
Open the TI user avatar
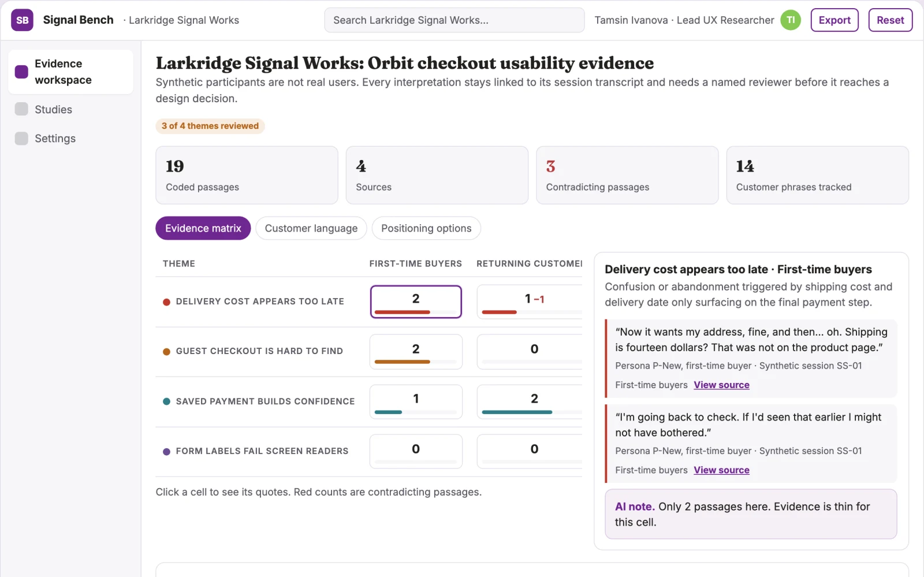(791, 20)
